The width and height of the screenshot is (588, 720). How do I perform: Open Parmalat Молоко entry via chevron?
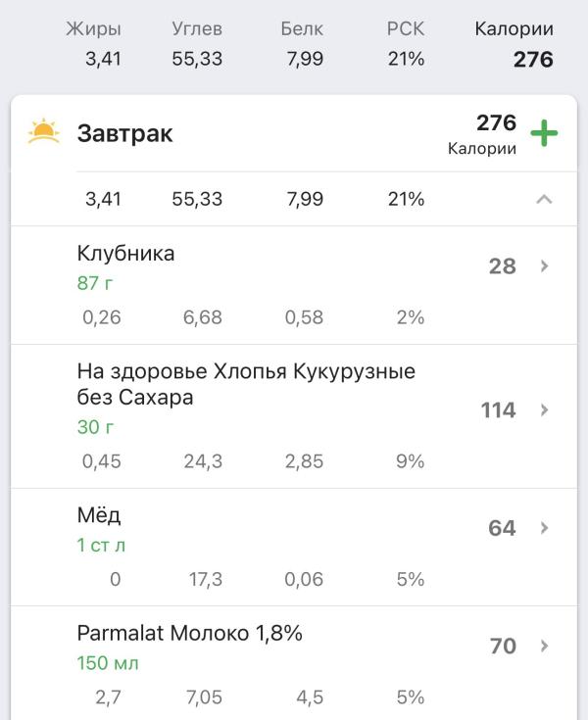(x=544, y=646)
